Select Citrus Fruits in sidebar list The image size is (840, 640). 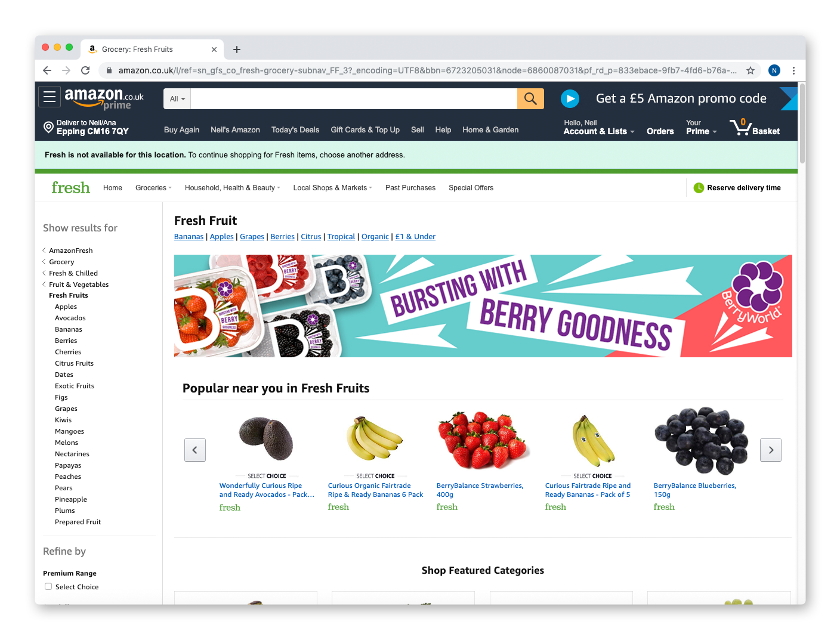[x=74, y=363]
